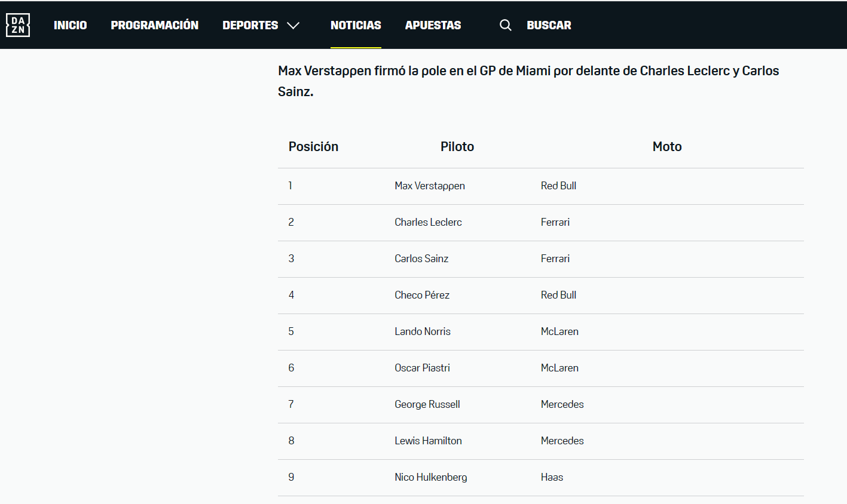The image size is (847, 504).
Task: Click Ferrari in Charles Leclerc's row
Action: [555, 222]
